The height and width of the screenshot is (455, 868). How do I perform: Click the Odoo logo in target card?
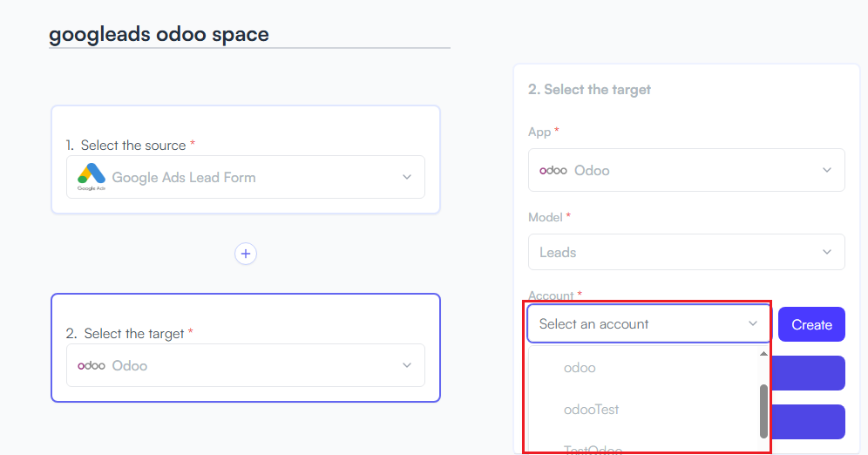point(92,365)
